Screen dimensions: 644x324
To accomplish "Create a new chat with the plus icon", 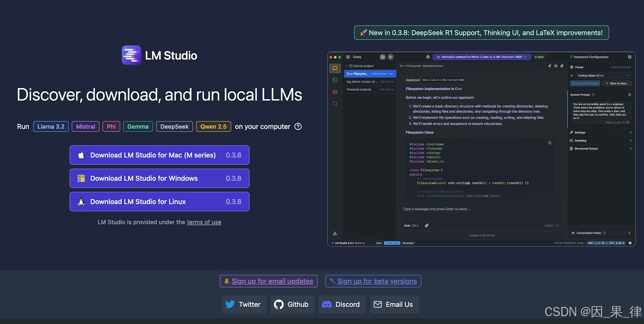I will click(391, 57).
